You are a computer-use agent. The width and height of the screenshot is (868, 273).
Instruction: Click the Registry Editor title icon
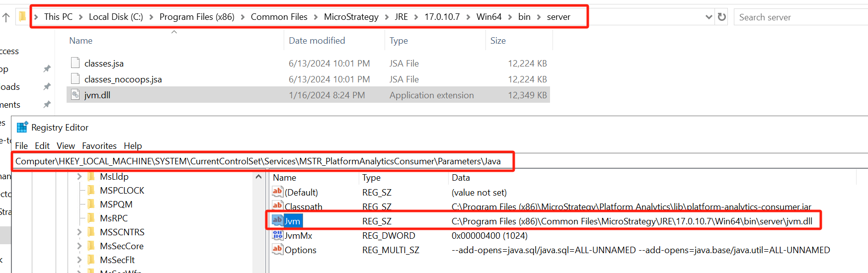pyautogui.click(x=22, y=127)
